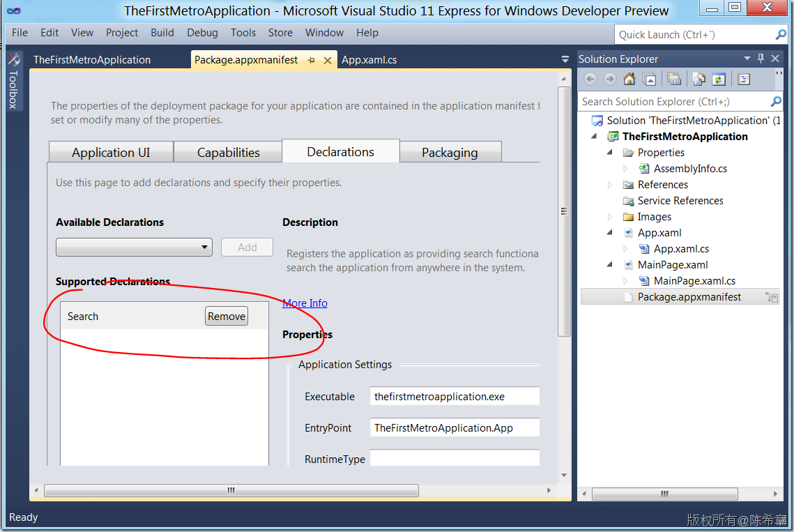Click pin icon on Package.appxmanifest tab

pos(311,60)
